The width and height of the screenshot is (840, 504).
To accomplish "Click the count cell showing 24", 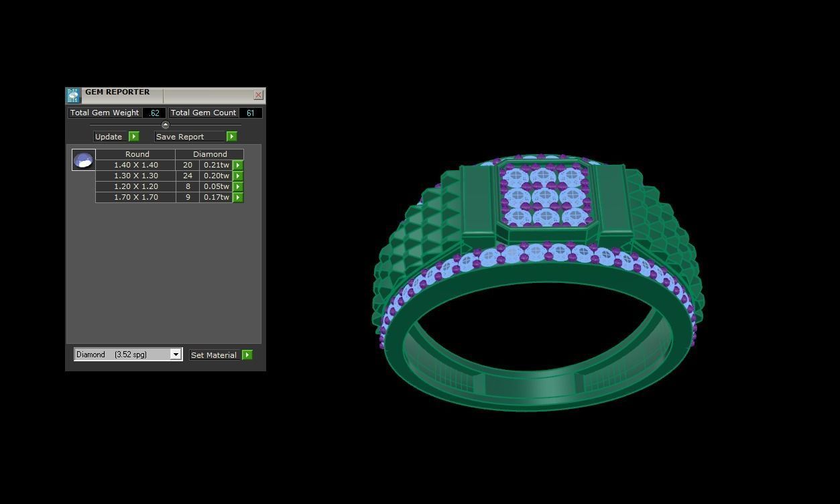I will pyautogui.click(x=188, y=176).
